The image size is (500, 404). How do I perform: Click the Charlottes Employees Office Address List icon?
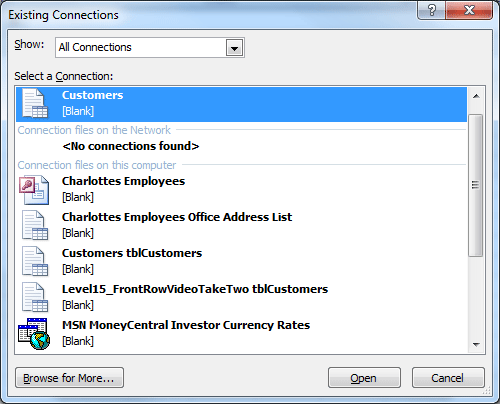[x=35, y=225]
